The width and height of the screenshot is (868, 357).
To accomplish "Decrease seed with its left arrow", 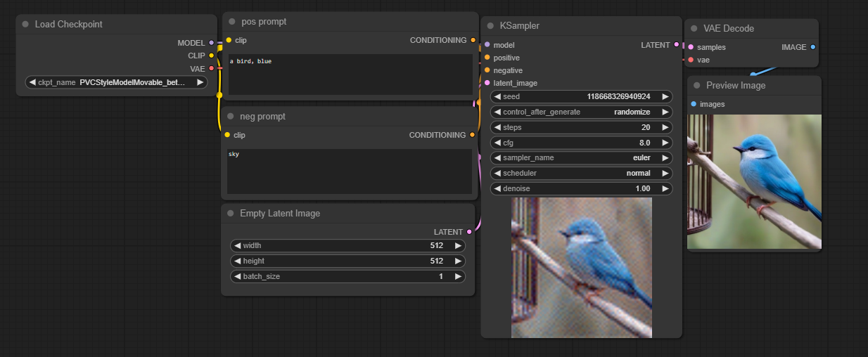I will point(497,96).
